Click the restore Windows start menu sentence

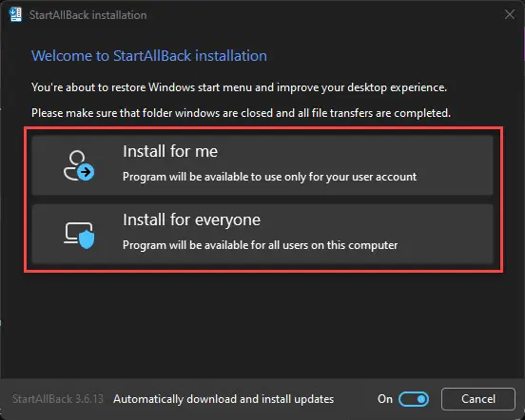(x=239, y=87)
